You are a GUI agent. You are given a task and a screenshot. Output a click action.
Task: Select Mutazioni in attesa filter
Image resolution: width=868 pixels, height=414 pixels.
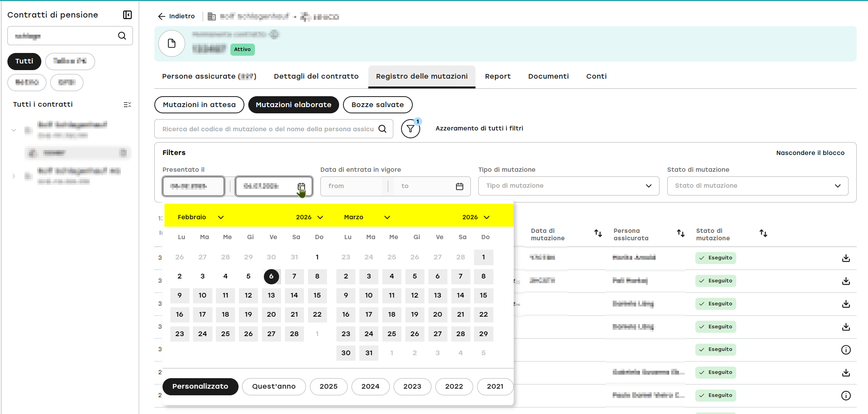coord(199,105)
